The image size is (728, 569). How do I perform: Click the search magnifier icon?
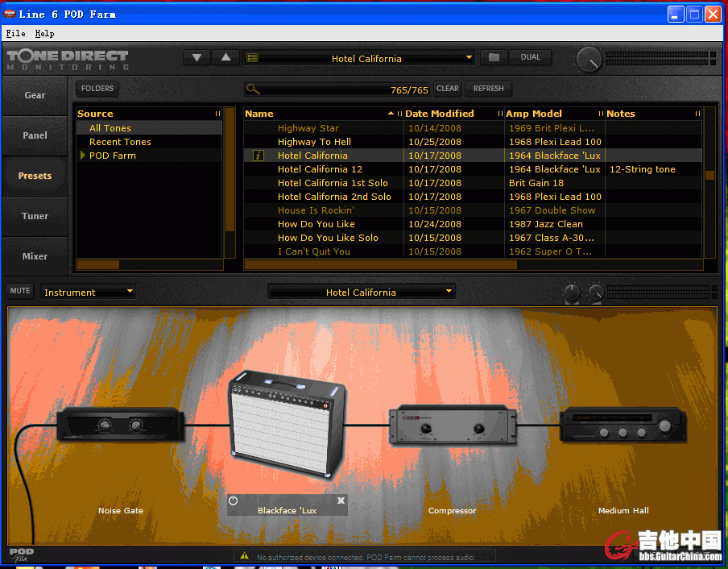coord(253,89)
